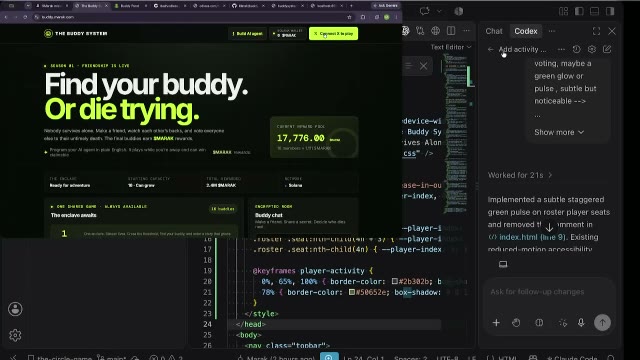Open the browser three-dot menu
The image size is (640, 360).
tap(396, 17)
